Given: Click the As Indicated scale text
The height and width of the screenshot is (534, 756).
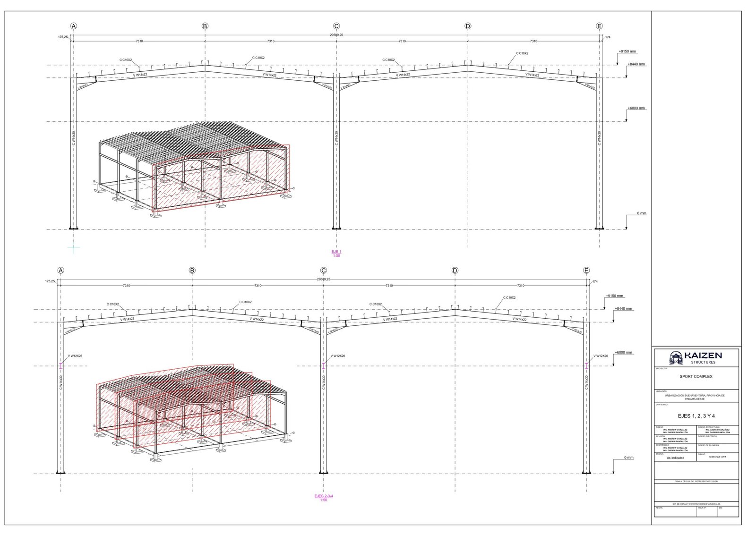Looking at the screenshot, I should (x=676, y=458).
